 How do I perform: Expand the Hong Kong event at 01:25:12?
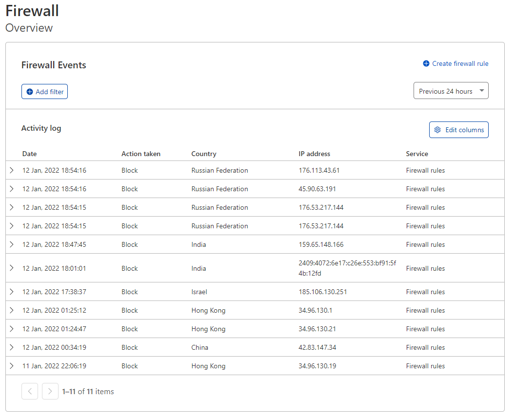coord(12,311)
